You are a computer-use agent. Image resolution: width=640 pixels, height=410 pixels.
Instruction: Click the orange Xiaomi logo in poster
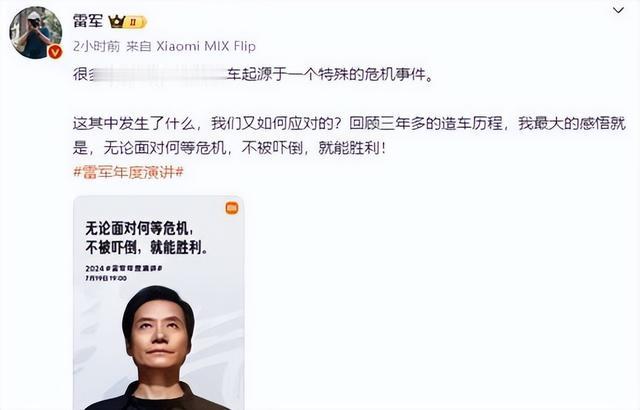232,208
